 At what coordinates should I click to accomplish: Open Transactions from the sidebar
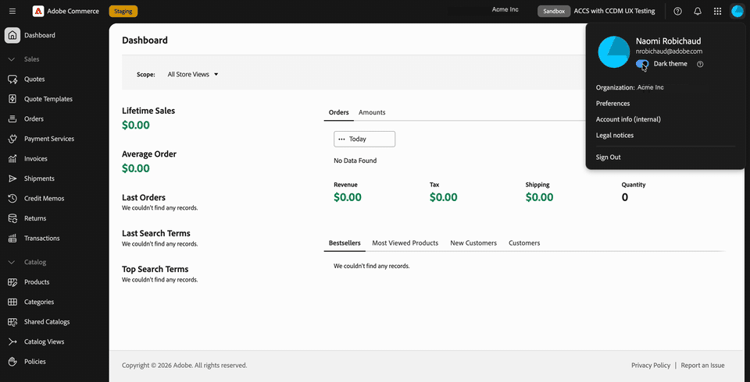42,238
